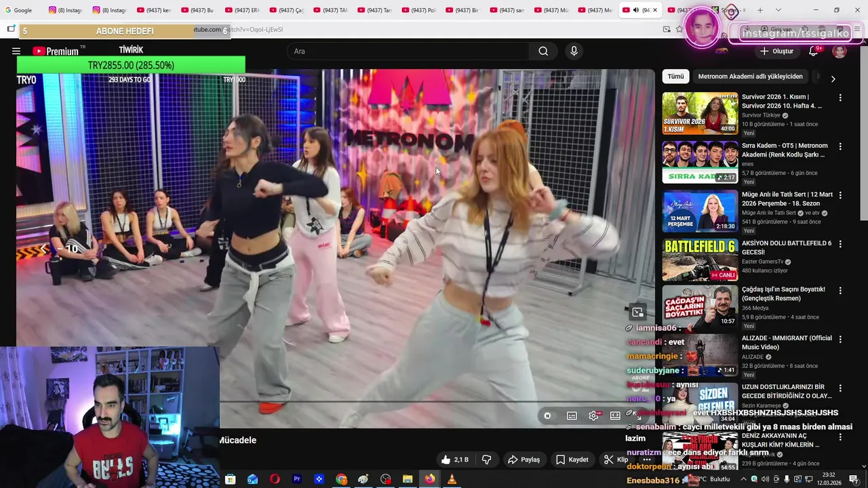Screen dimensions: 868x488
Task: Open options for Sırra Kadem video
Action: (x=840, y=146)
